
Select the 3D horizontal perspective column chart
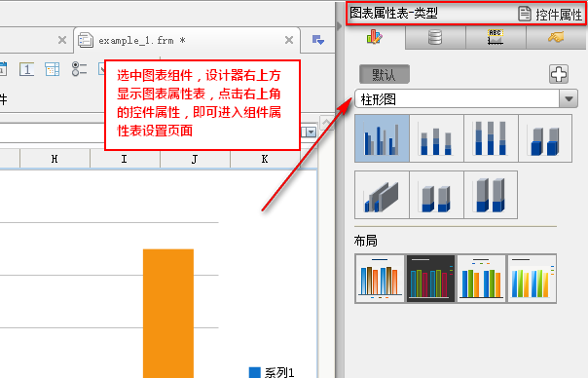click(x=382, y=195)
